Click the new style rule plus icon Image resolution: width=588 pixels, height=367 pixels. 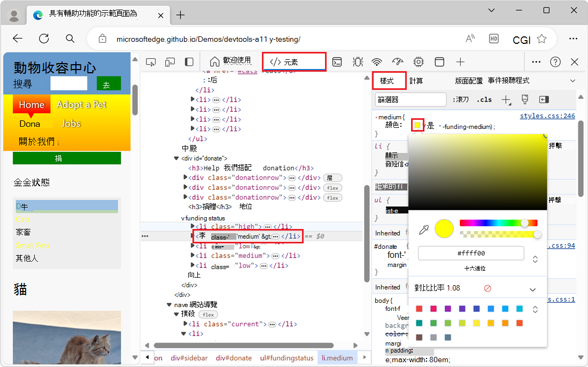[506, 100]
